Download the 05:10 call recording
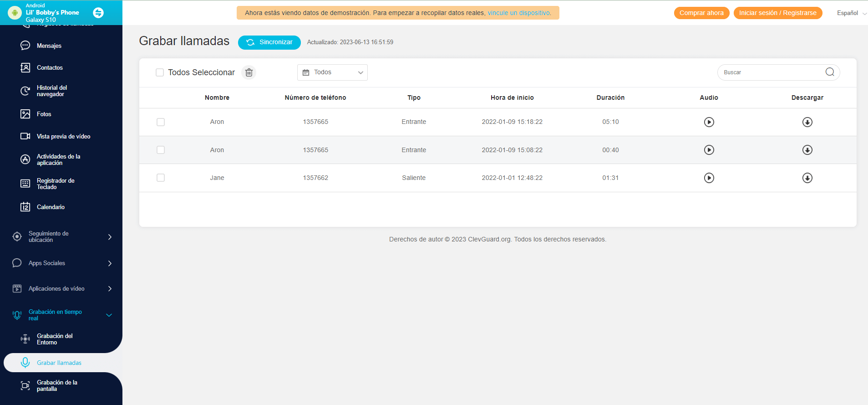The image size is (868, 405). (x=807, y=122)
